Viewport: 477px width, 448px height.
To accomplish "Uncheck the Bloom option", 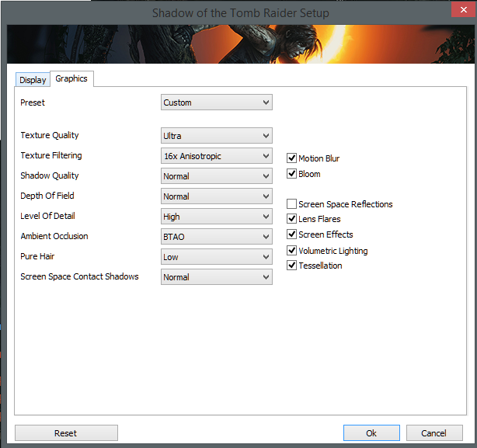I will pos(291,174).
